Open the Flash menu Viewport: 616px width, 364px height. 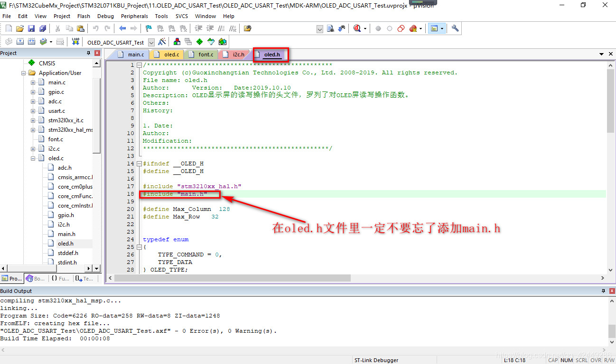[x=84, y=16]
